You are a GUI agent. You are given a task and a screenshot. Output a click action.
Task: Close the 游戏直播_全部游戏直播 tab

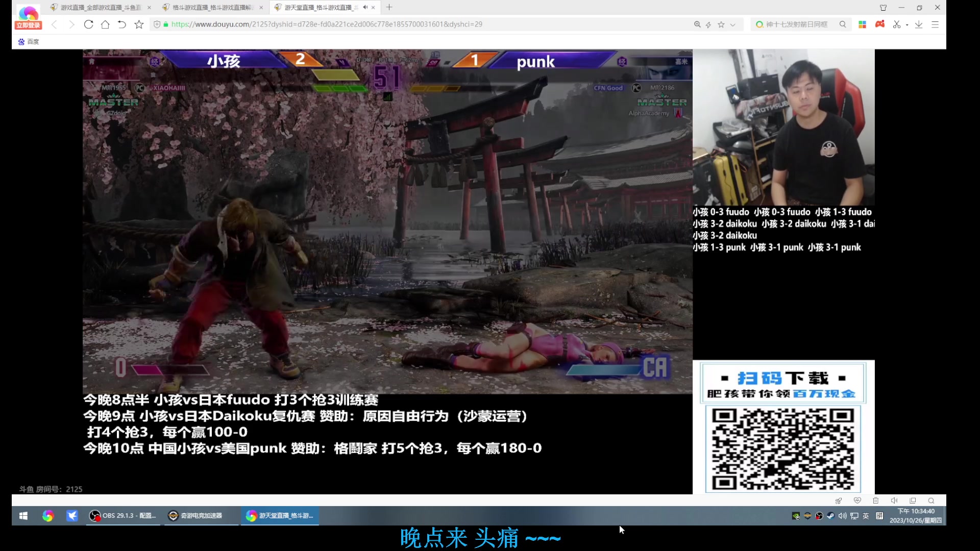click(149, 7)
